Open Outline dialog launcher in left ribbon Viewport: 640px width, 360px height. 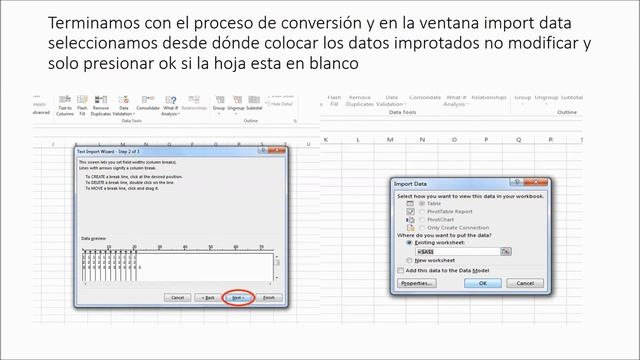(x=295, y=121)
